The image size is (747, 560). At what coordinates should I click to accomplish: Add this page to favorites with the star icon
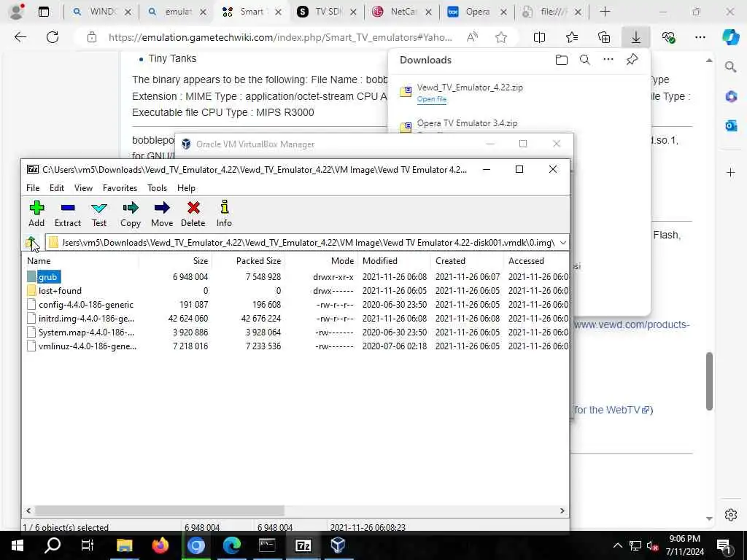[x=500, y=37]
